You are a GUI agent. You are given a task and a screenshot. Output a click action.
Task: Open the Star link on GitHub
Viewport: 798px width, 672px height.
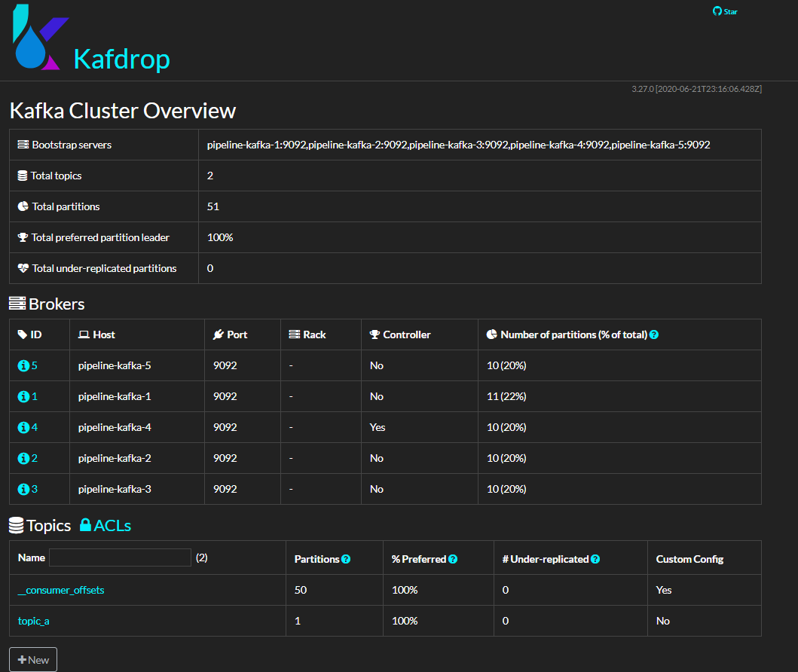pyautogui.click(x=730, y=12)
